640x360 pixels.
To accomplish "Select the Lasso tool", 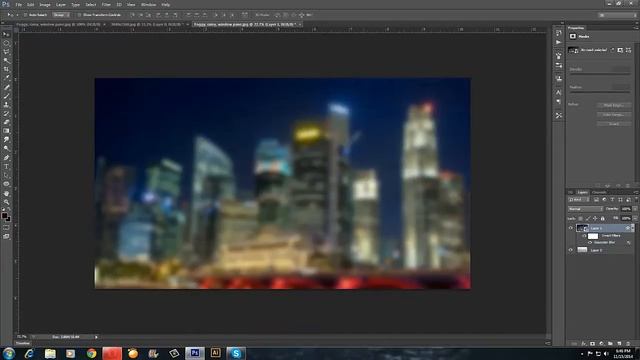I will click(6, 52).
